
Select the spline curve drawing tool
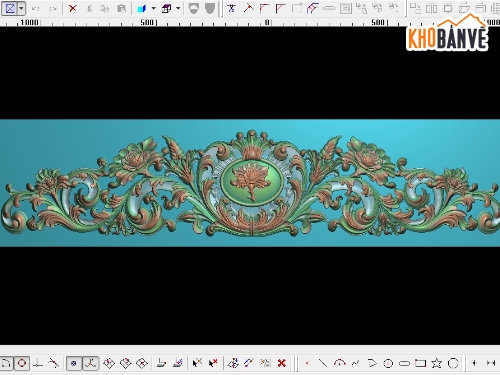[355, 363]
